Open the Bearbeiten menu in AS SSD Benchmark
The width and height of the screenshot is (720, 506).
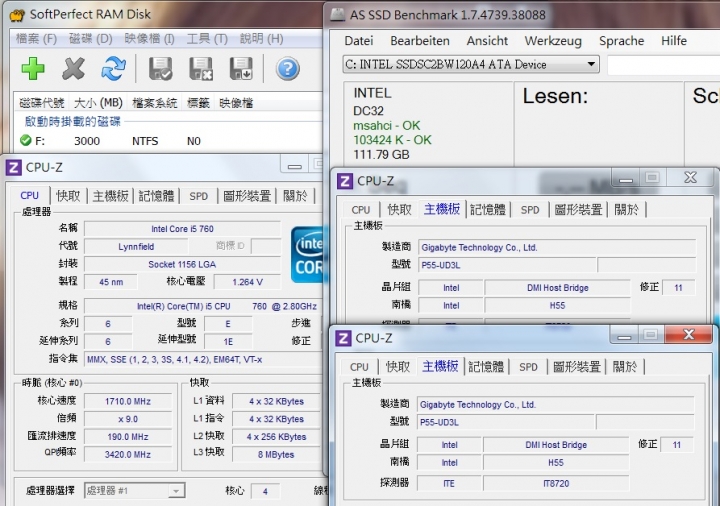(x=420, y=41)
